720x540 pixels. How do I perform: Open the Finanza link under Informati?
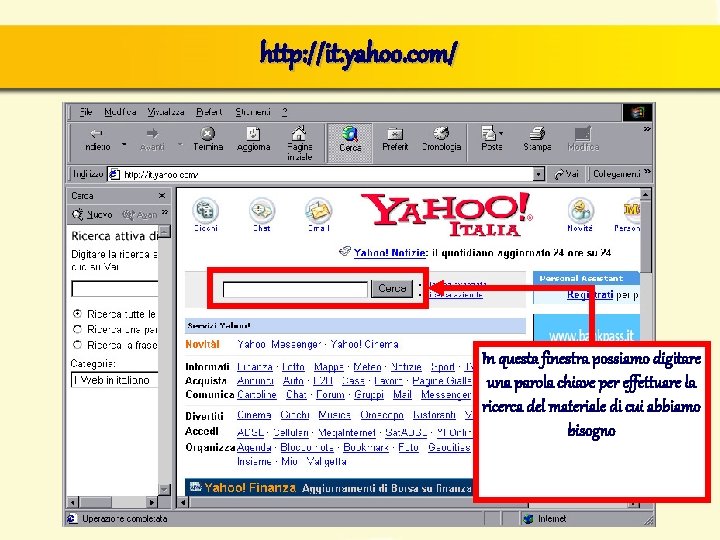[x=255, y=367]
